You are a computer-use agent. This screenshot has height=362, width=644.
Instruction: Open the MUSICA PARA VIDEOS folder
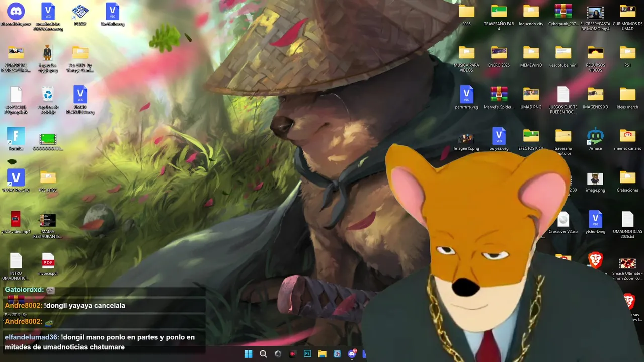coord(466,53)
